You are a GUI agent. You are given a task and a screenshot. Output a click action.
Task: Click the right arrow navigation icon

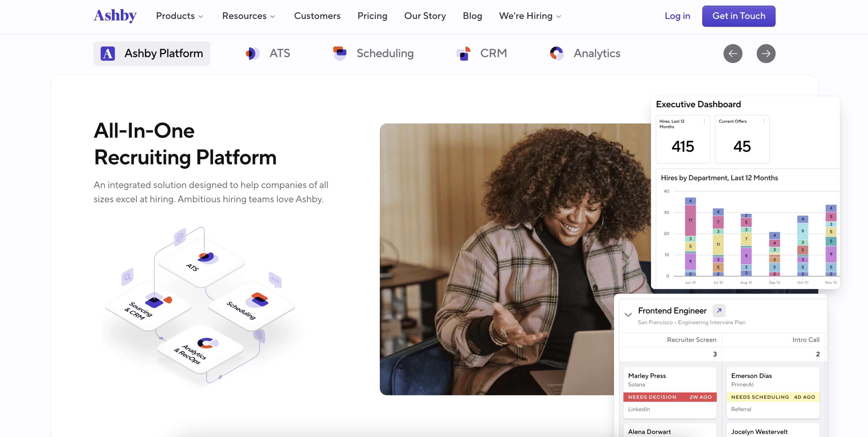(766, 54)
